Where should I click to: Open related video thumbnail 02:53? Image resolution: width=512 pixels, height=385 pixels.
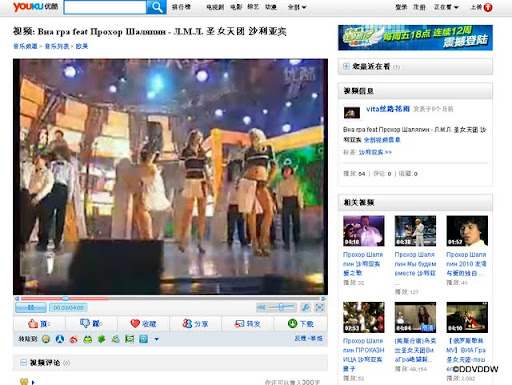[364, 317]
